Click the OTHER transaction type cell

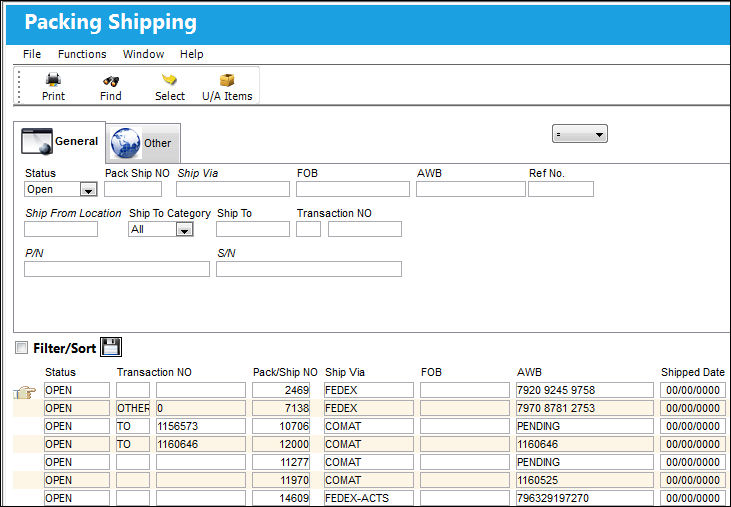click(133, 408)
